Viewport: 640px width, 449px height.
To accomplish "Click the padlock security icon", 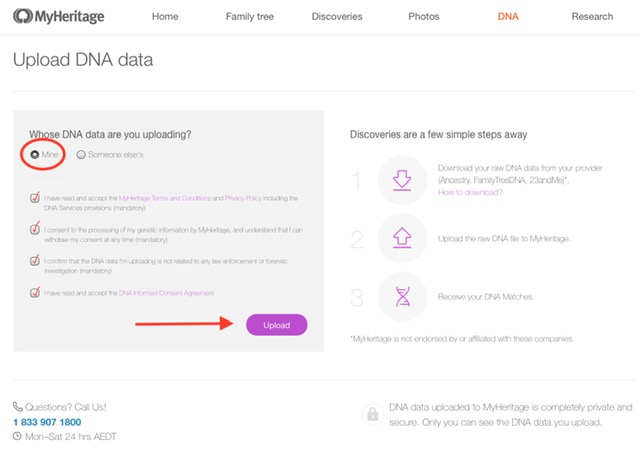I will 373,415.
